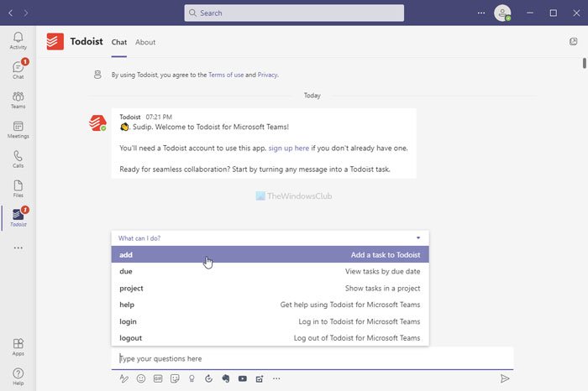Open the YouTube video icon
588x391 pixels.
(x=243, y=378)
